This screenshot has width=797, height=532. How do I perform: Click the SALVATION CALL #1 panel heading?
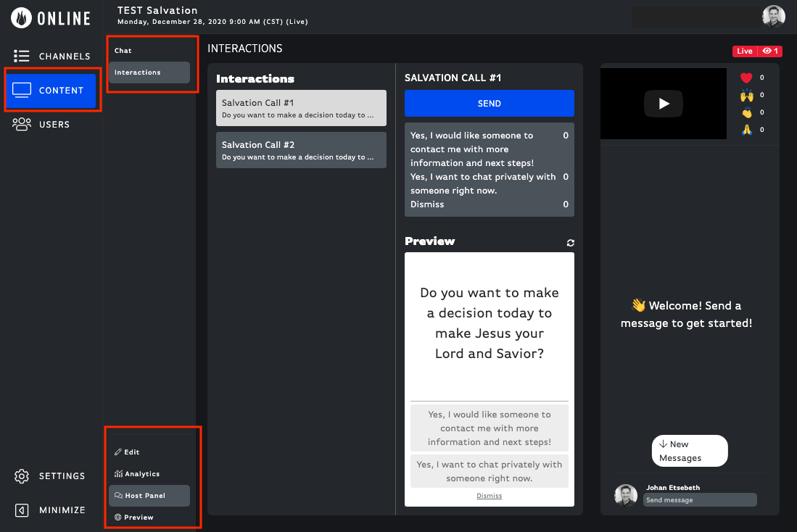pos(453,78)
